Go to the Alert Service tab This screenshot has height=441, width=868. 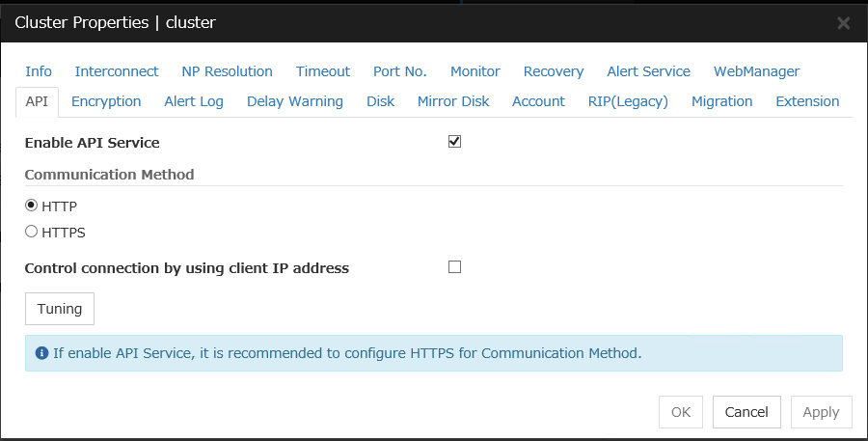pos(648,71)
